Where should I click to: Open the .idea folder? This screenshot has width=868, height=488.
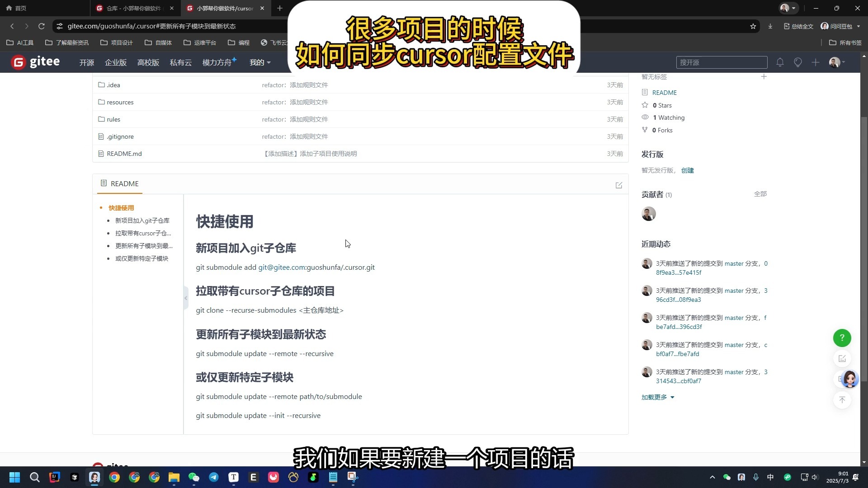[x=113, y=85]
